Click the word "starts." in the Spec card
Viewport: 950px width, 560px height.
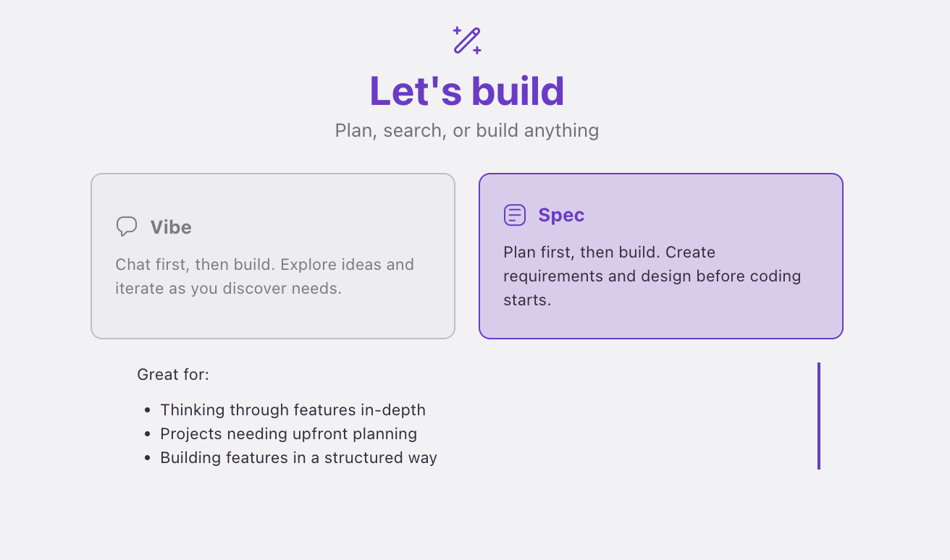(527, 300)
